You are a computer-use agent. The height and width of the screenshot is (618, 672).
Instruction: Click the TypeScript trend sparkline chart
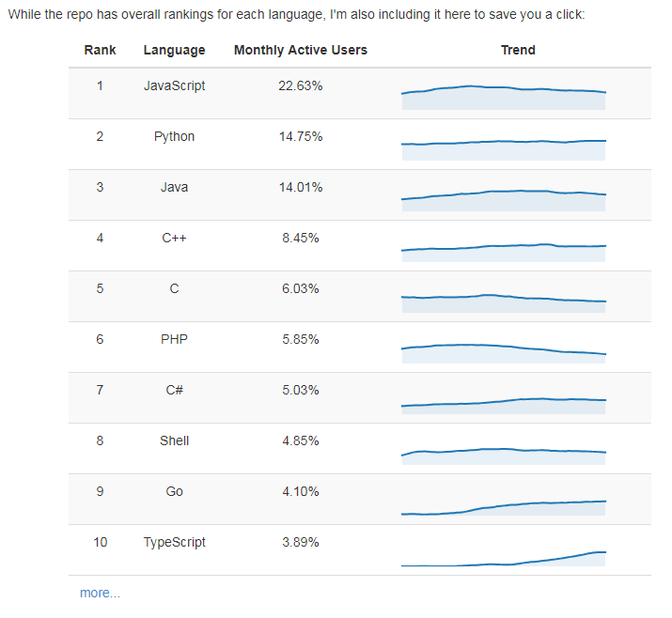[504, 559]
